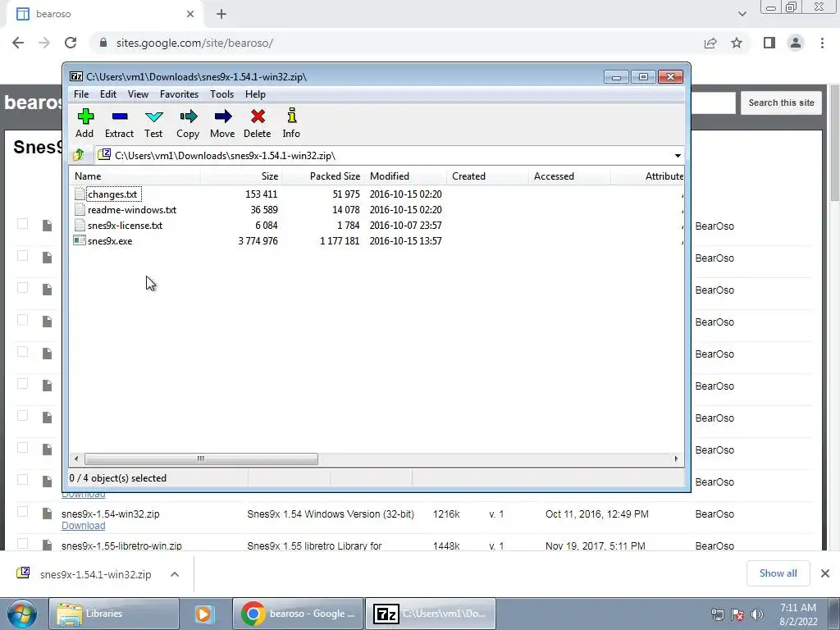Open Libraries from the taskbar
Screen dimensions: 840x630
coord(113,614)
